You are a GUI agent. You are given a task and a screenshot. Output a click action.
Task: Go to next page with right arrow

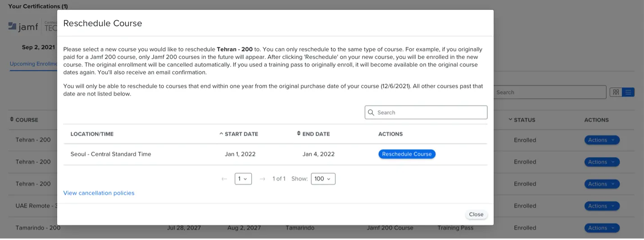point(263,179)
